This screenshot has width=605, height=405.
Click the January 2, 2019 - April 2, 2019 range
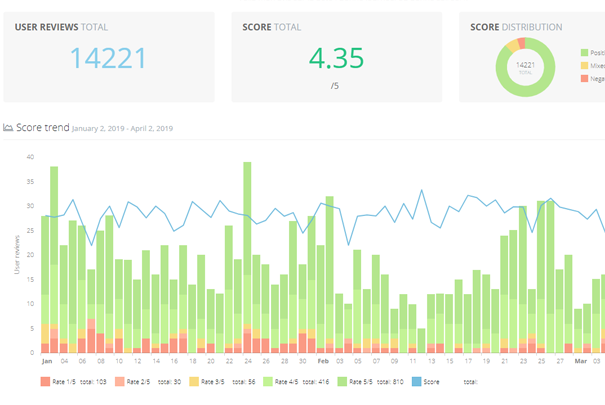[122, 128]
